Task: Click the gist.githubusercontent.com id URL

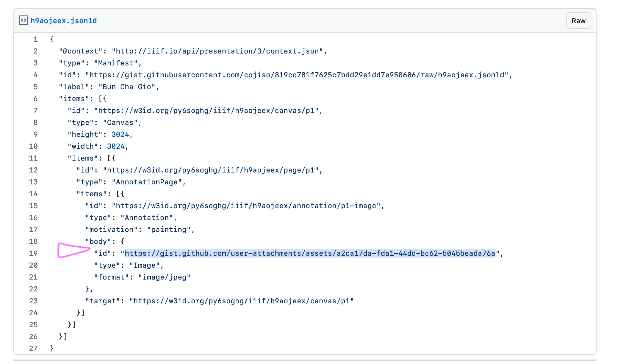Action: 297,75
